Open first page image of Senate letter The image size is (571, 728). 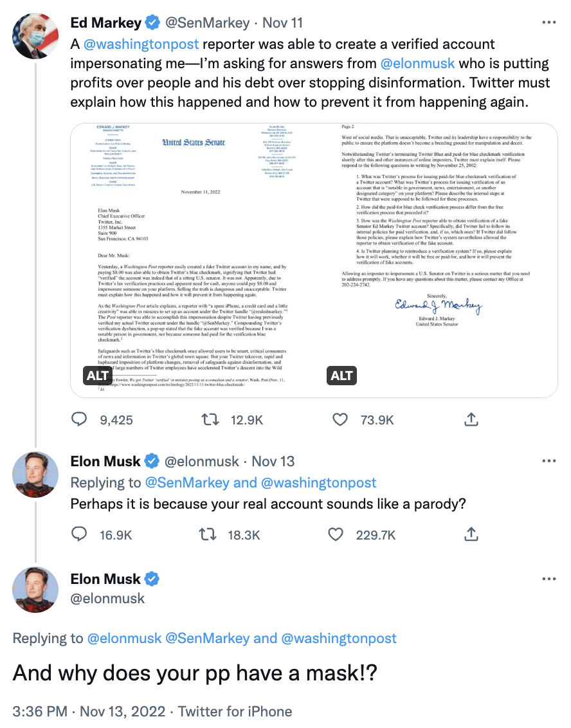(192, 260)
